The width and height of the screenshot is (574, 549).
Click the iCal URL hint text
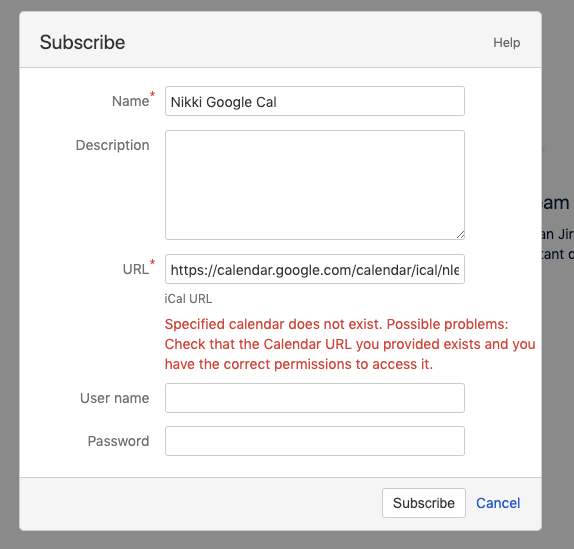tap(188, 299)
